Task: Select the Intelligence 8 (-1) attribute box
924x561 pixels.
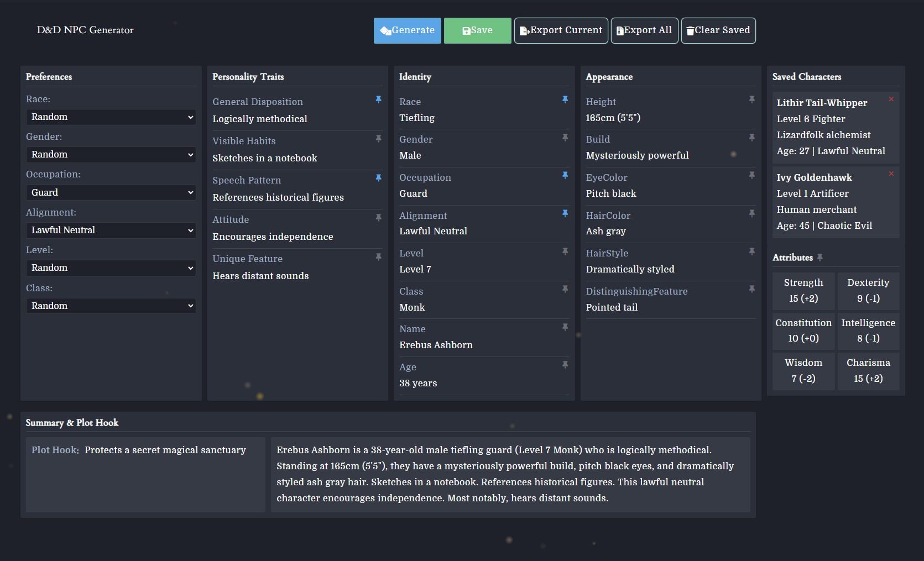Action: (868, 331)
